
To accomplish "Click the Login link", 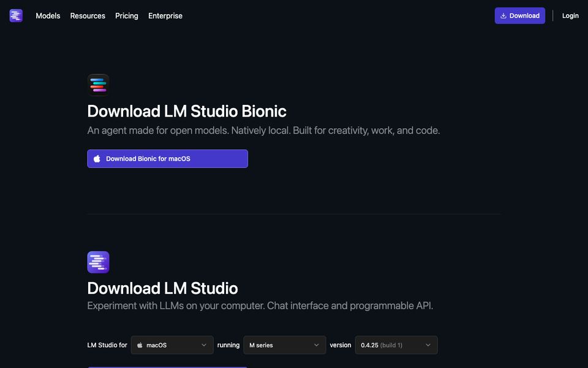I will coord(570,16).
